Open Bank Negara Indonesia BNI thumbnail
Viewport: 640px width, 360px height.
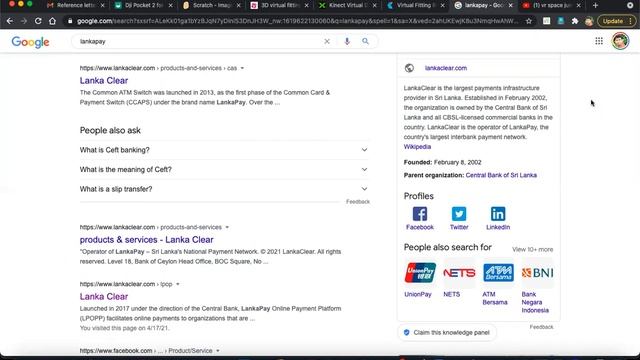[x=538, y=273]
